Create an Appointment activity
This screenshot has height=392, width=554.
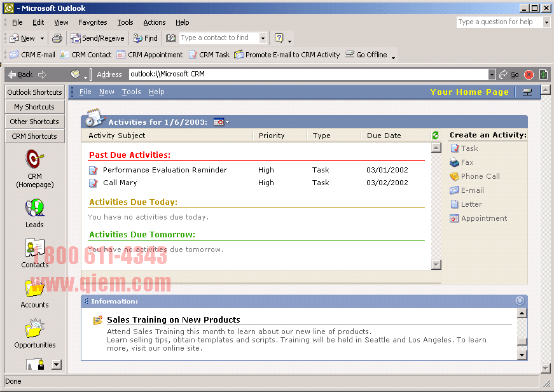click(x=478, y=218)
